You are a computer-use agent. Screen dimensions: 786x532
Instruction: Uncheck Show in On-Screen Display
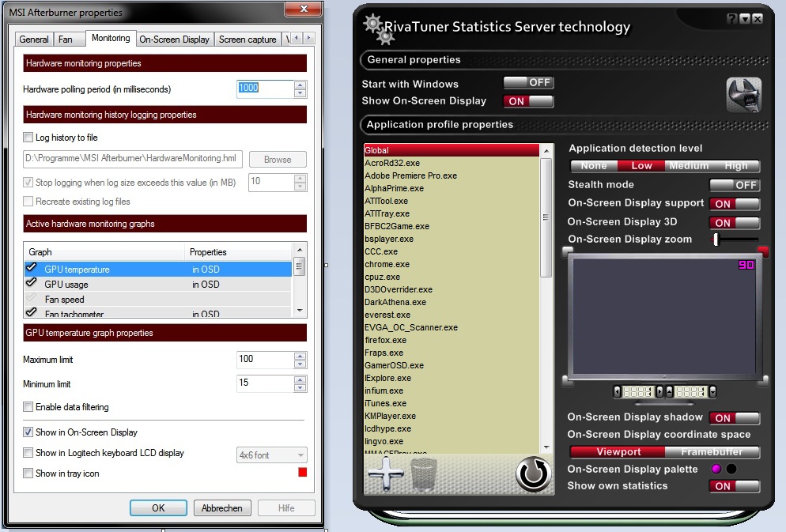point(28,432)
